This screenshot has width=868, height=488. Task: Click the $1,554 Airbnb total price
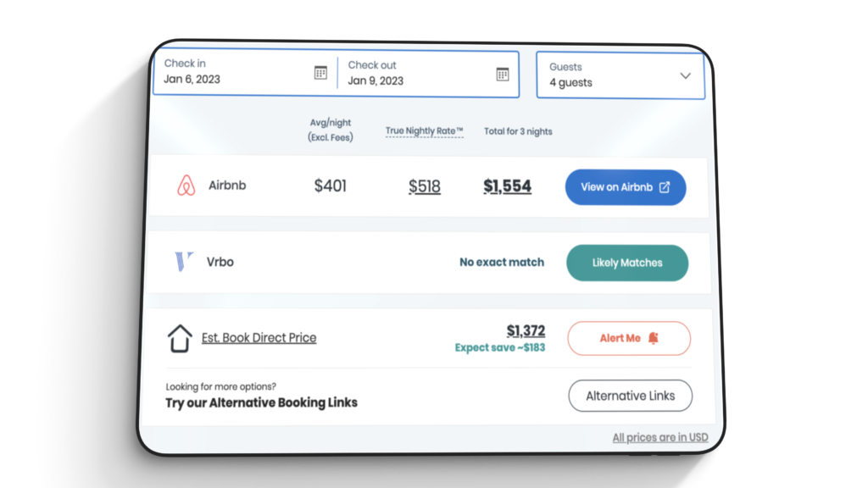point(507,186)
